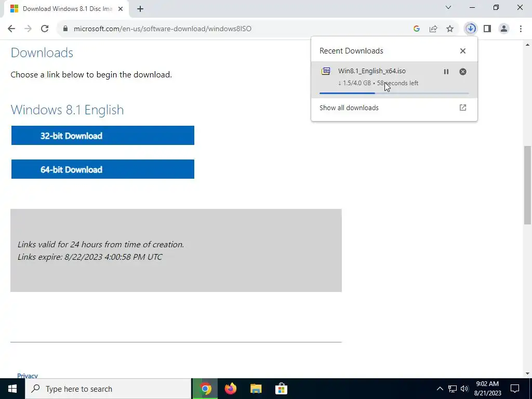Open the notification center icon
Viewport: 532px width, 399px height.
515,389
